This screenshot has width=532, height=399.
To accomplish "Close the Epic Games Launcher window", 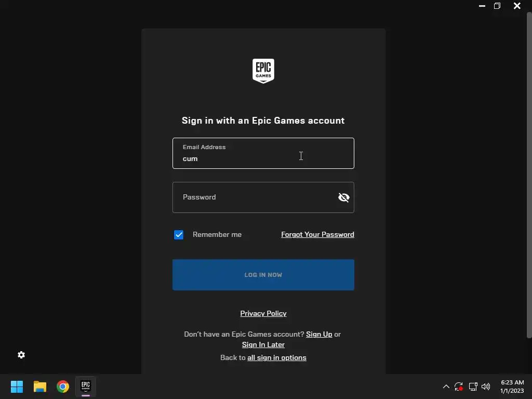I will click(x=517, y=6).
